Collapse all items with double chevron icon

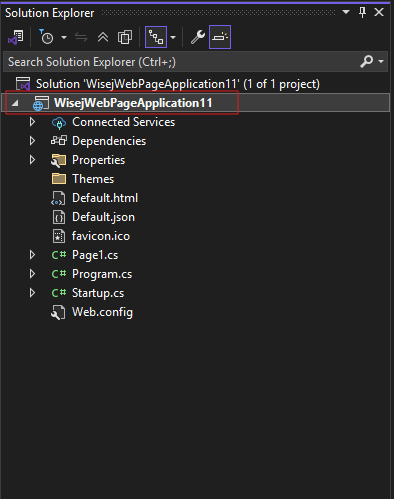pos(103,37)
